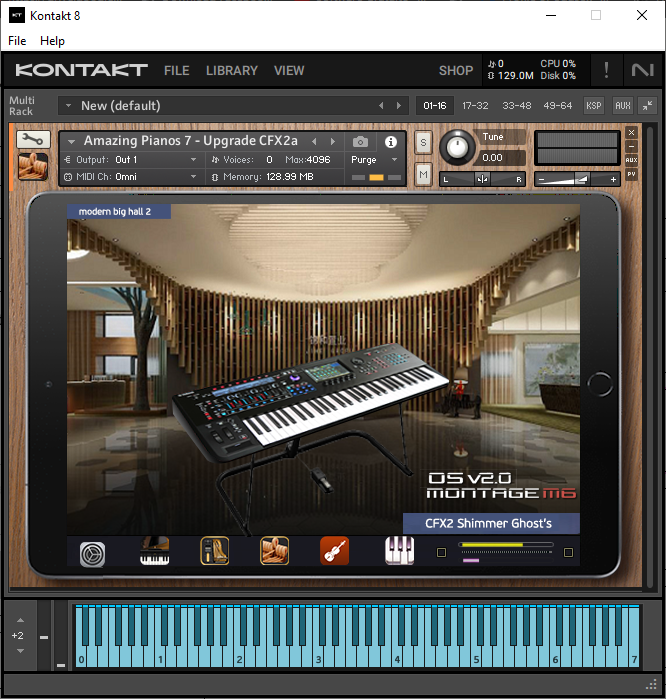
Task: Click the yellow level slider bar
Action: [x=506, y=545]
